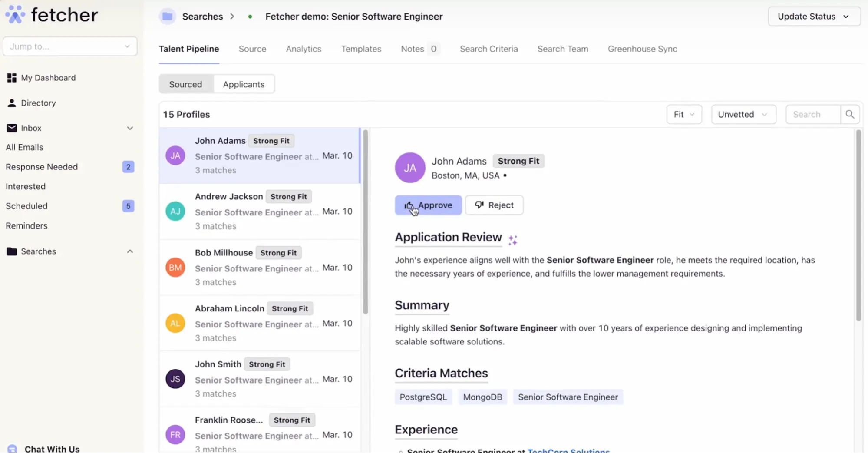Click the green status dot in breadcrumb

[250, 17]
